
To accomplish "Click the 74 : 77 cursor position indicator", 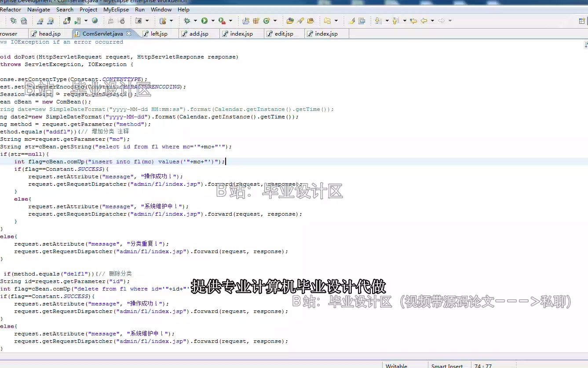I will tap(483, 366).
